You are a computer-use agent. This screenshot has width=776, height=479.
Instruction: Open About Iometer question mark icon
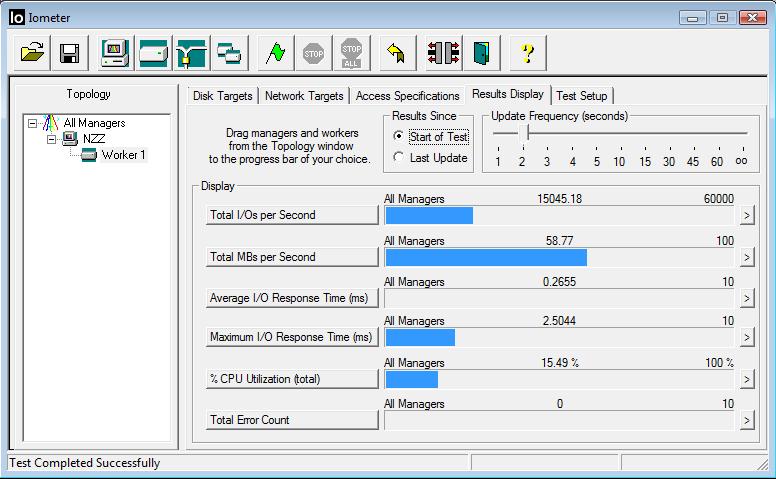click(528, 52)
